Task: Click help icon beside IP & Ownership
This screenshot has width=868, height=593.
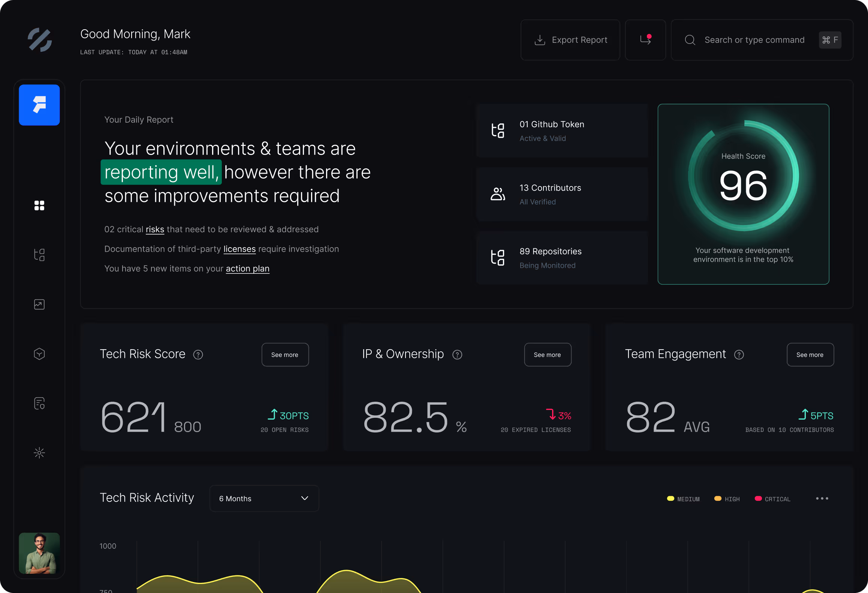Action: [x=457, y=355]
